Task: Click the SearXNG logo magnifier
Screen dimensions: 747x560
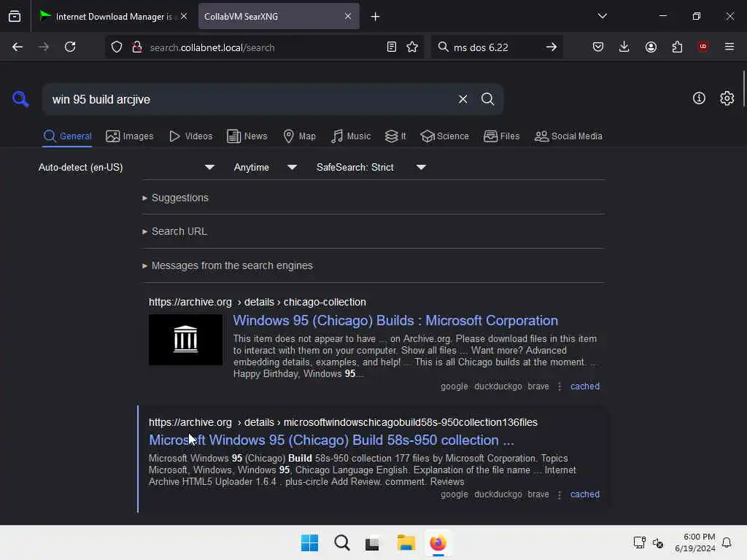Action: tap(20, 99)
